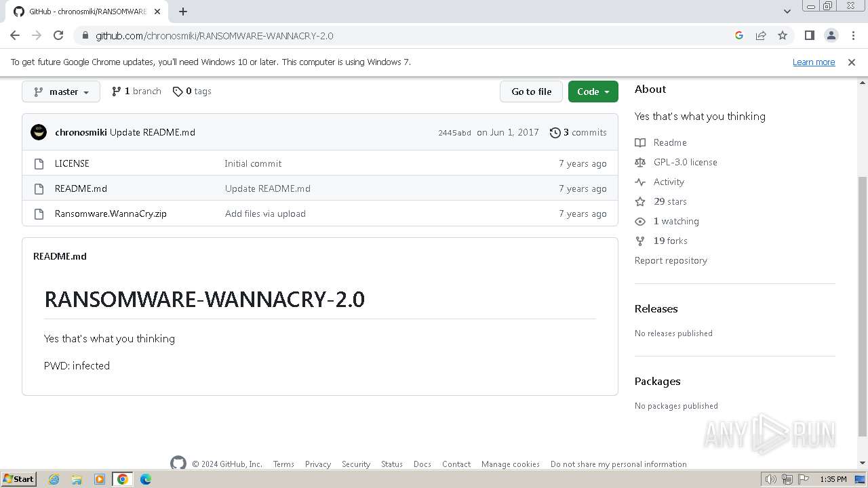
Task: Click Report repository
Action: (x=671, y=260)
